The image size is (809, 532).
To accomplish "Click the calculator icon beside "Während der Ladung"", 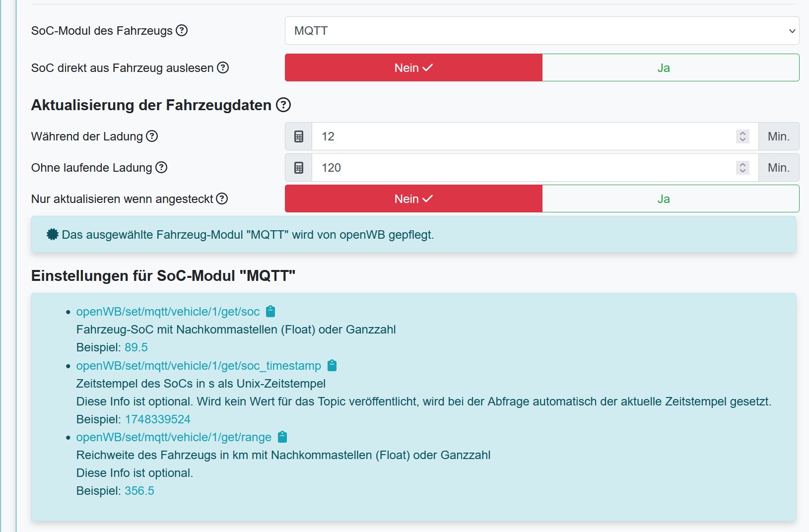I will coord(298,136).
